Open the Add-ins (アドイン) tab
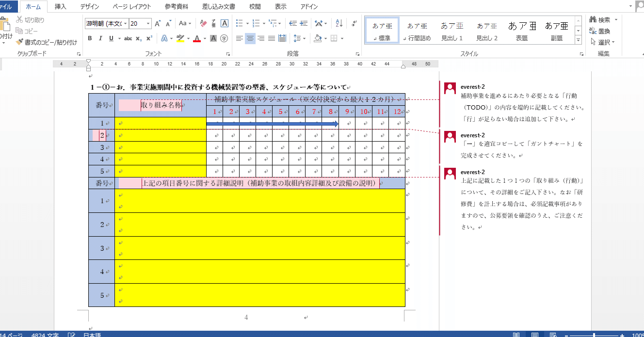This screenshot has width=644, height=337. 309,7
